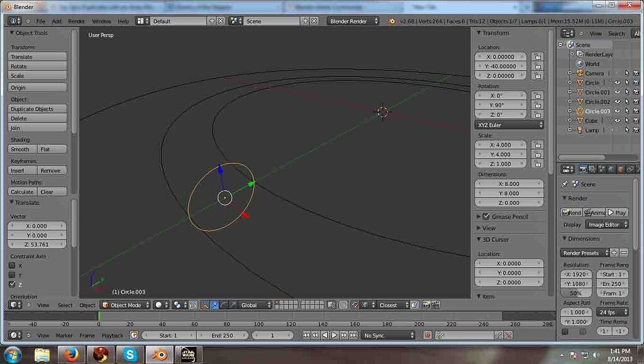Image resolution: width=644 pixels, height=364 pixels.
Task: Open the File menu
Action: coord(41,21)
